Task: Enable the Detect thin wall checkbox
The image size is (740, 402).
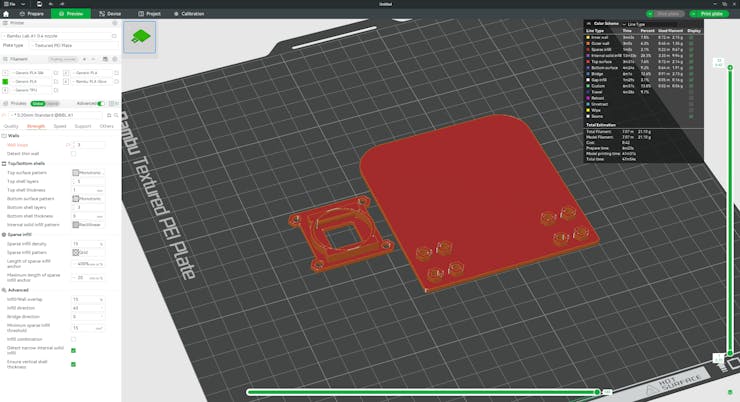Action: click(x=73, y=153)
